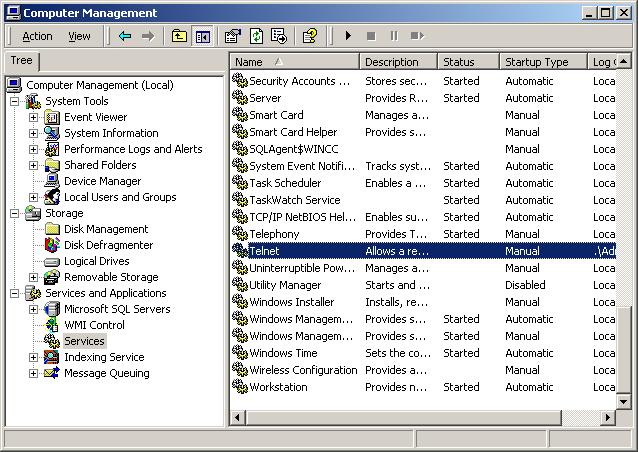Click the Device Manager icon
The image size is (638, 452).
(52, 181)
